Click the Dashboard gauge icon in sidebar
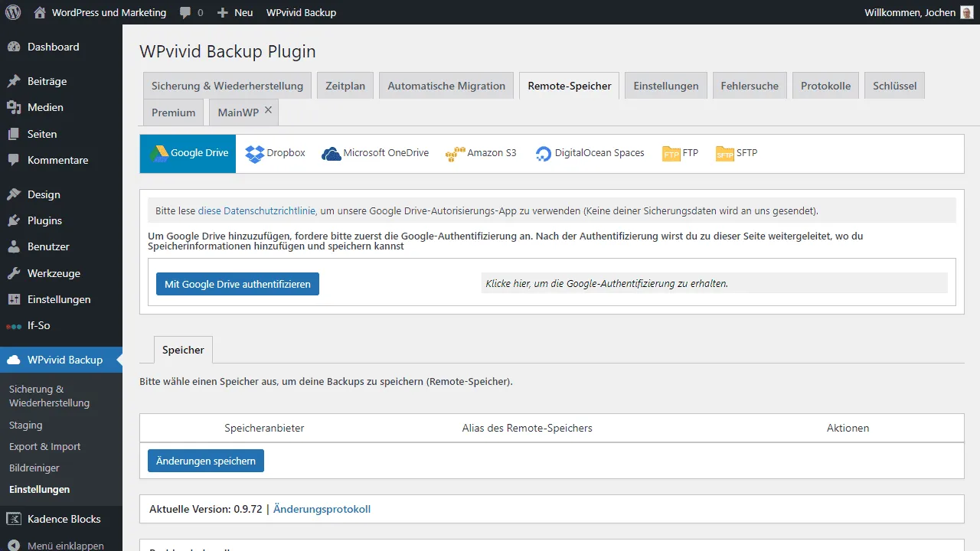 14,47
